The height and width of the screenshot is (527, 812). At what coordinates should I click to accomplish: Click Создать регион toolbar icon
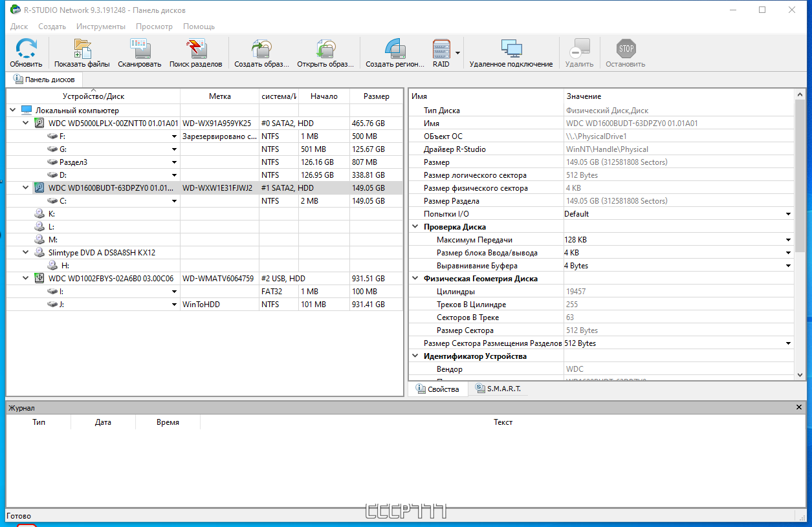(x=395, y=50)
